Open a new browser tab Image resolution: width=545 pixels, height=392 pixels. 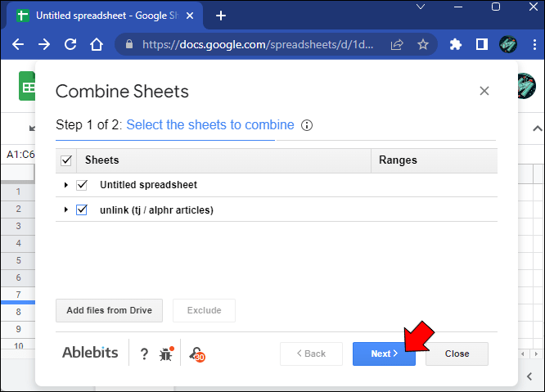coord(221,16)
